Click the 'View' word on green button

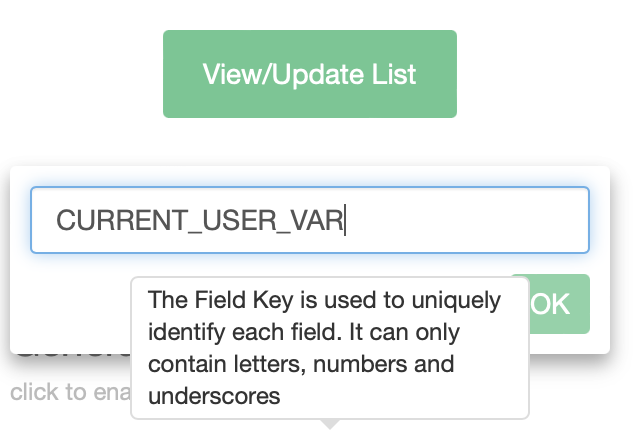click(229, 74)
